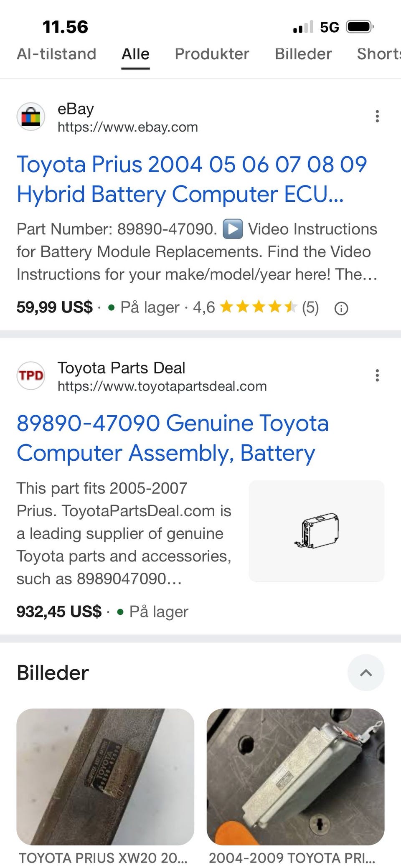Screen dimensions: 401x868
Task: Tap the battery status icon
Action: pos(360,27)
